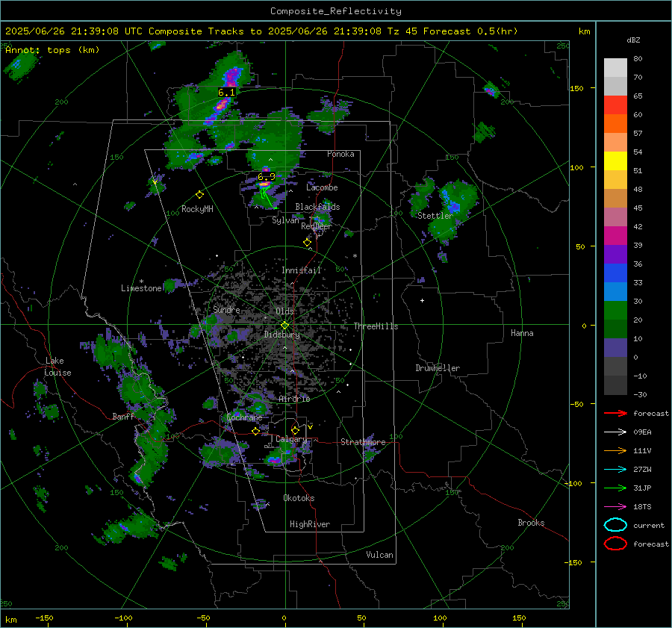
Task: Click the white 09EA arrow legend icon
Action: coord(615,432)
